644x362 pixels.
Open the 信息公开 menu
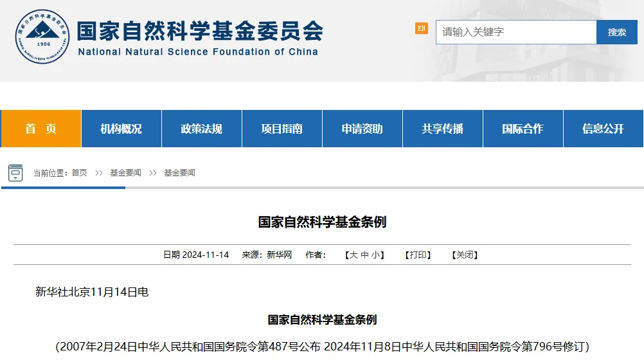pyautogui.click(x=603, y=129)
